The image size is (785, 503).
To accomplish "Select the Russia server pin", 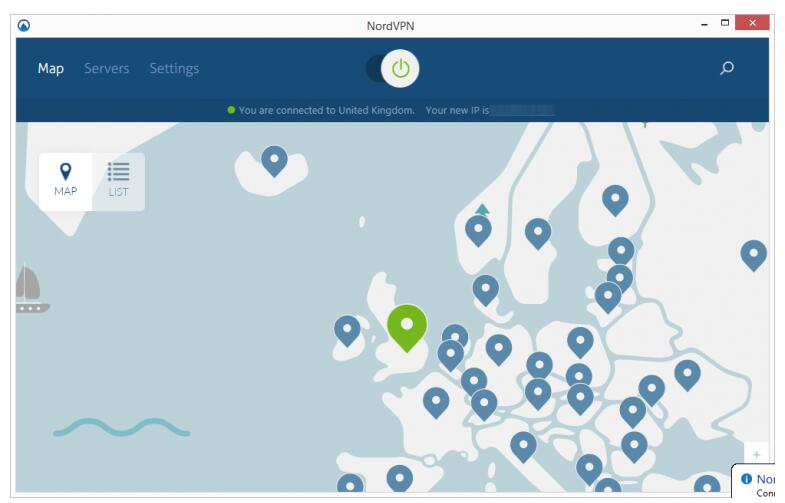I will tap(753, 255).
